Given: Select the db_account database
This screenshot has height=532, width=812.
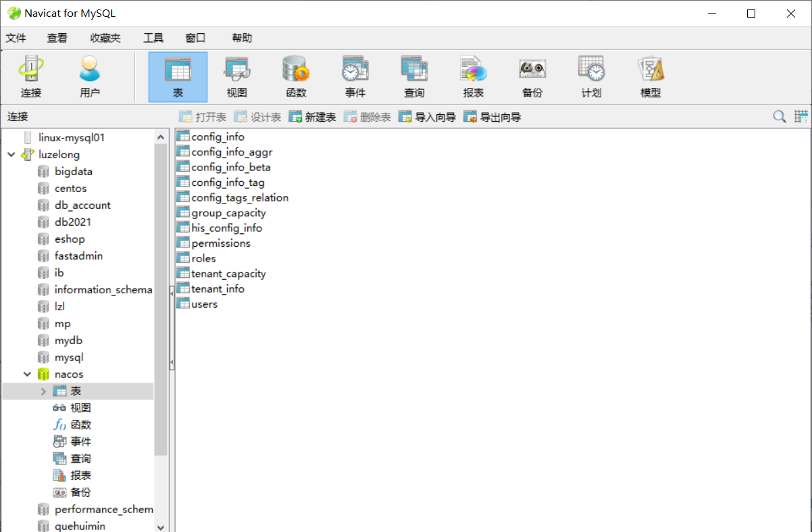Looking at the screenshot, I should click(82, 205).
